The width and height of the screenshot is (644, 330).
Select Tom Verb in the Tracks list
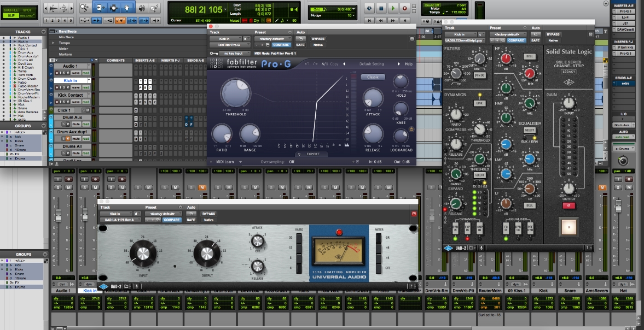point(25,75)
